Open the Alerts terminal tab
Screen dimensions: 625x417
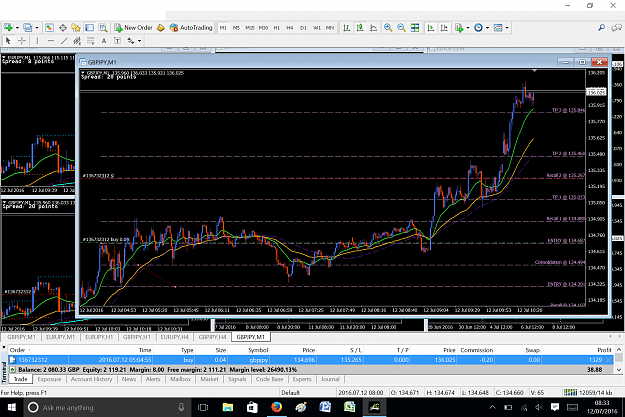click(x=153, y=379)
